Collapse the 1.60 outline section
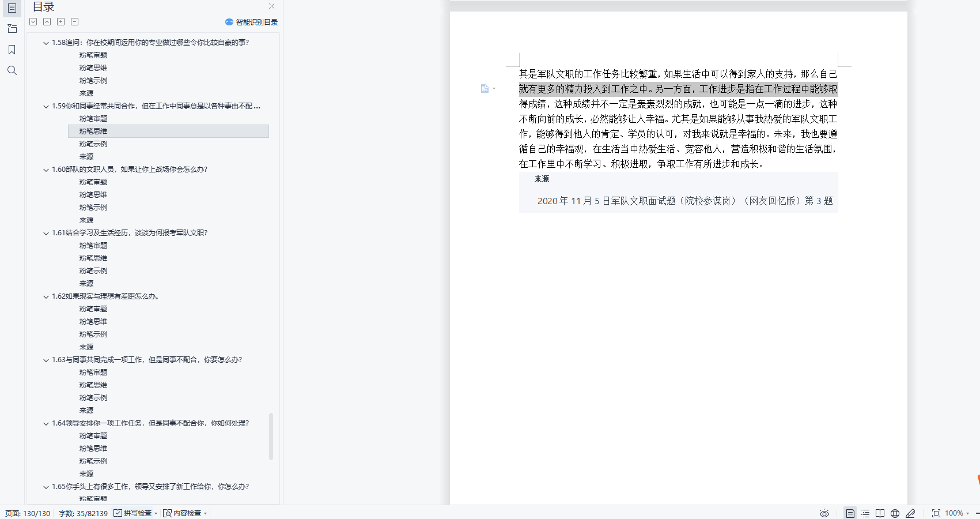This screenshot has height=519, width=980. coord(46,170)
